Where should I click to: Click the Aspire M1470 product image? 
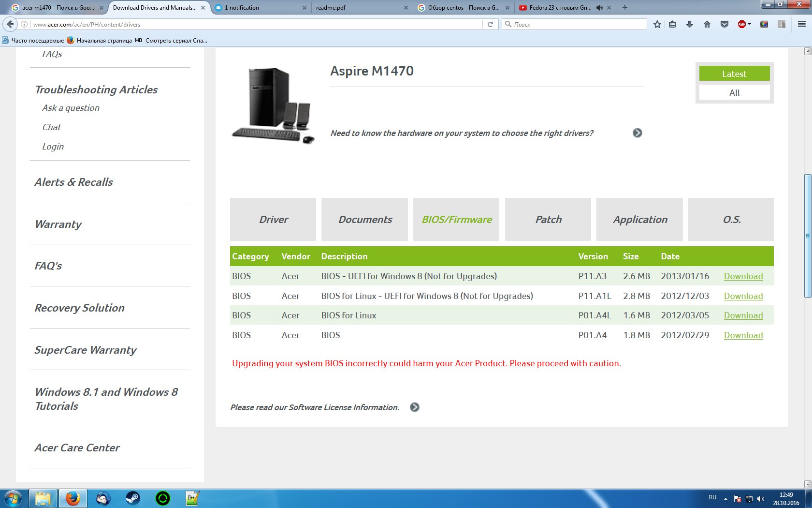(x=273, y=106)
